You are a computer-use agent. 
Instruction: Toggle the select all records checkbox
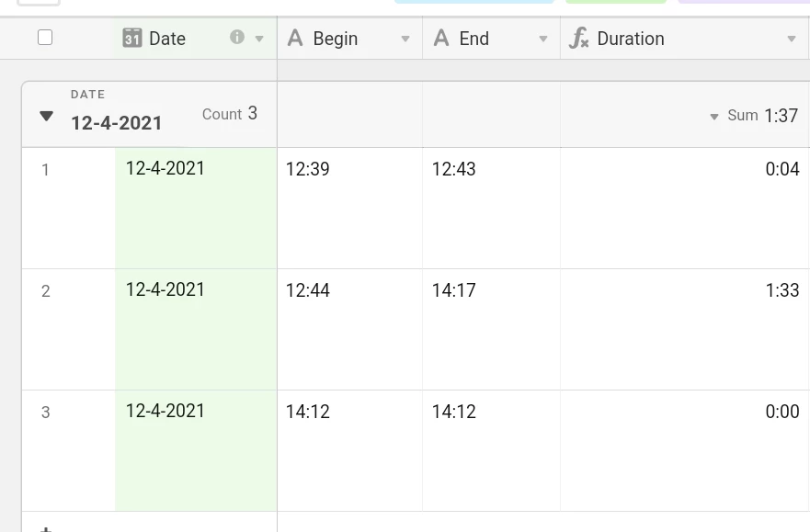(x=45, y=38)
